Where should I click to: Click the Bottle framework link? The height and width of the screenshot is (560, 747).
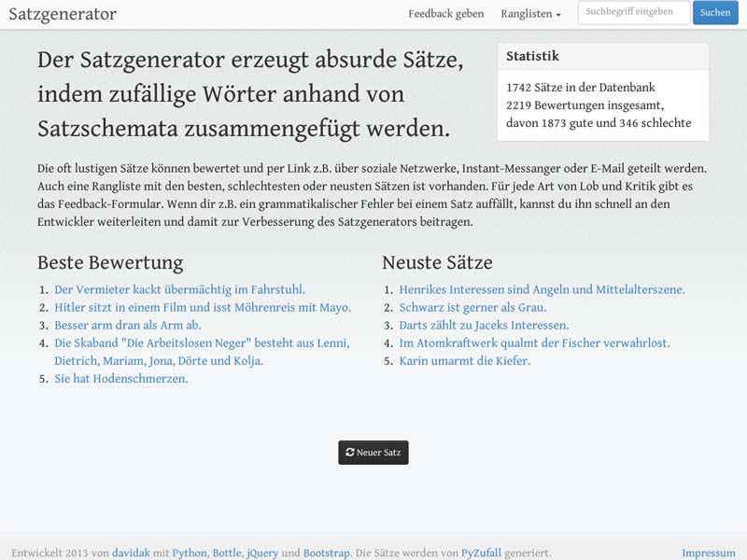click(x=228, y=552)
